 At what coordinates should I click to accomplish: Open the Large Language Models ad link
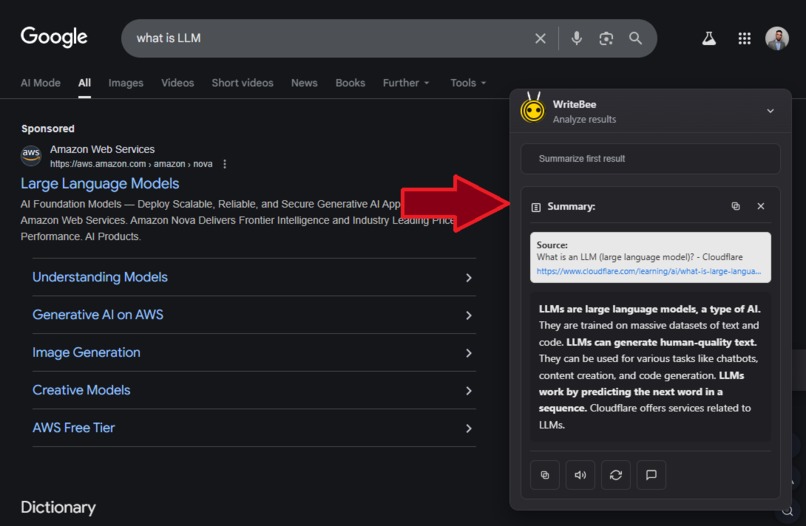[x=100, y=184]
